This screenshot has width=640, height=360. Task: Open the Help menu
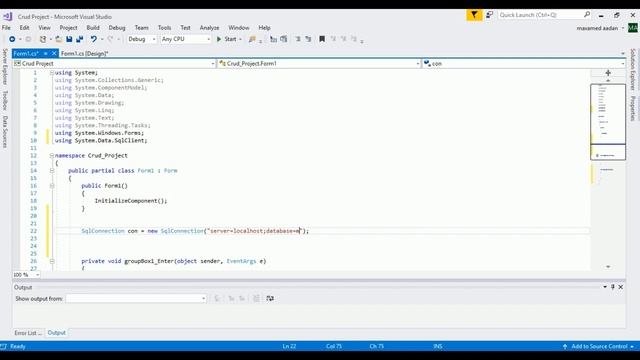[x=264, y=28]
